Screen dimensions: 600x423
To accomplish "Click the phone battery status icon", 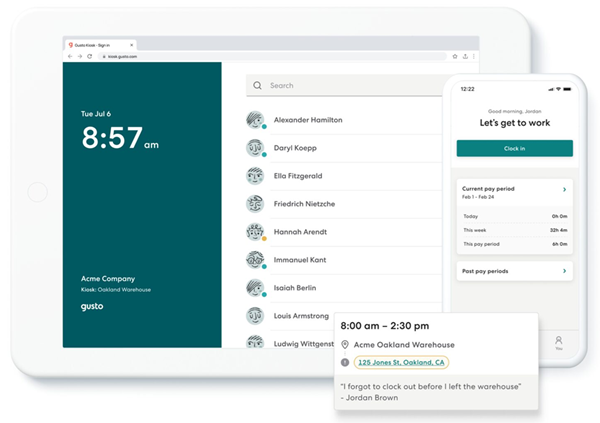I will 567,89.
